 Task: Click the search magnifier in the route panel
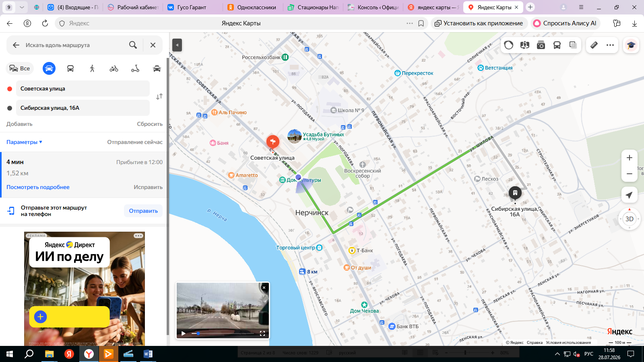[133, 45]
